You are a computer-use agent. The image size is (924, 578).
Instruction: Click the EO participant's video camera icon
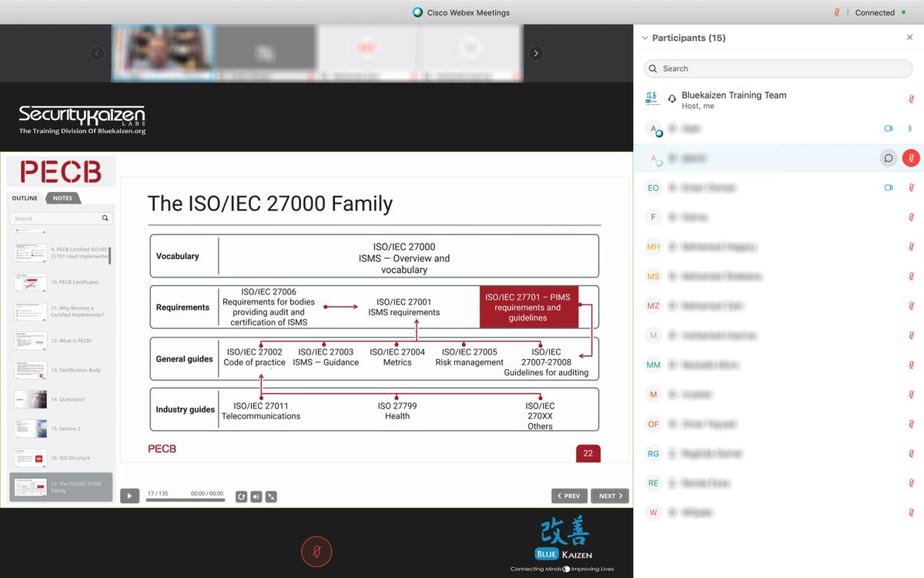coord(888,187)
